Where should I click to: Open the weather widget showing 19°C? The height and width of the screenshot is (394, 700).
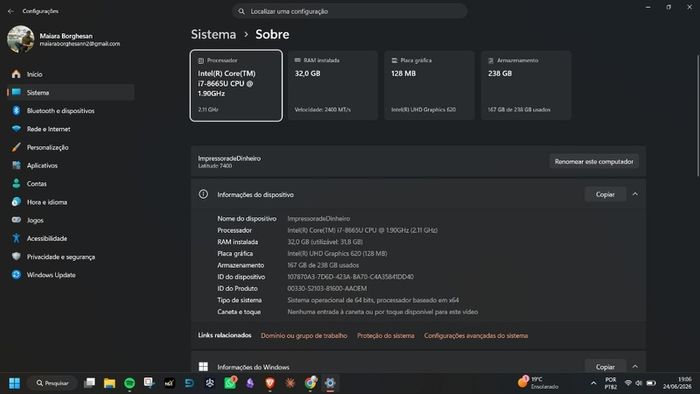tap(538, 383)
